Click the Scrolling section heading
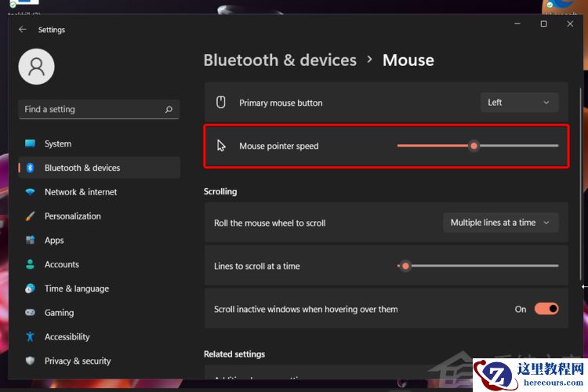Screen dimensions: 588x392 click(x=220, y=191)
